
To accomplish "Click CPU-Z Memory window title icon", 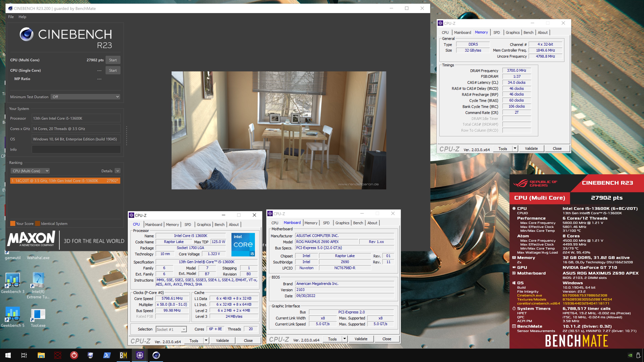I will click(441, 23).
